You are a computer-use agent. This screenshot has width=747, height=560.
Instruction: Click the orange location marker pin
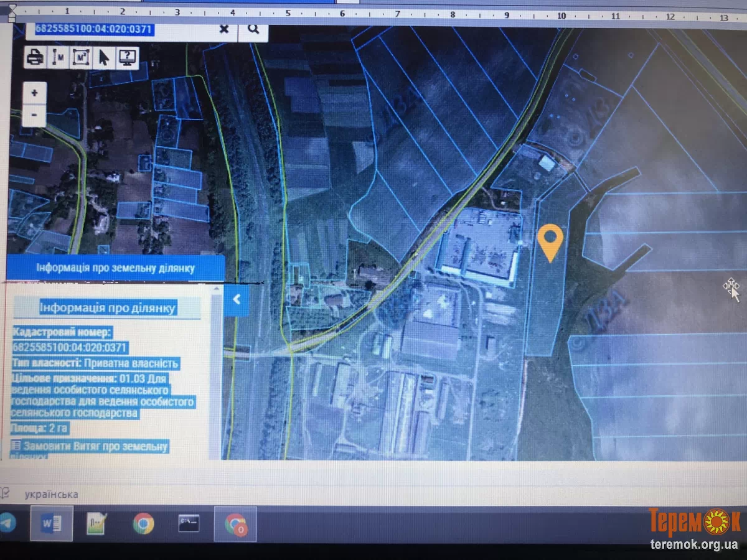(x=550, y=241)
